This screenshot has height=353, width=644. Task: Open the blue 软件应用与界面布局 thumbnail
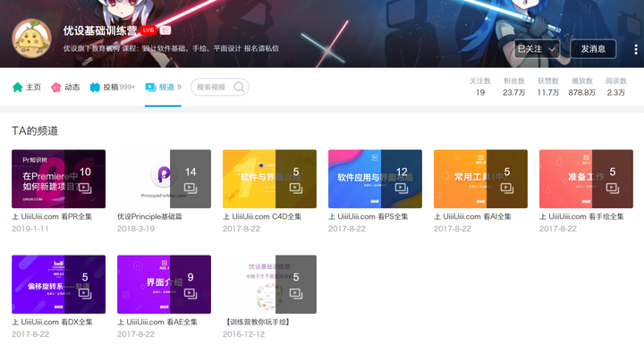376,179
